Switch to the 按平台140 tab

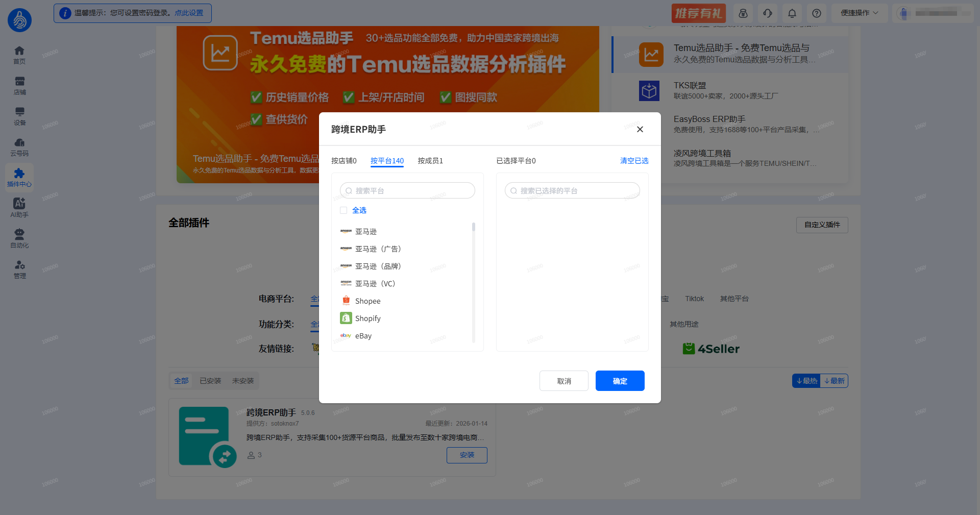(387, 161)
